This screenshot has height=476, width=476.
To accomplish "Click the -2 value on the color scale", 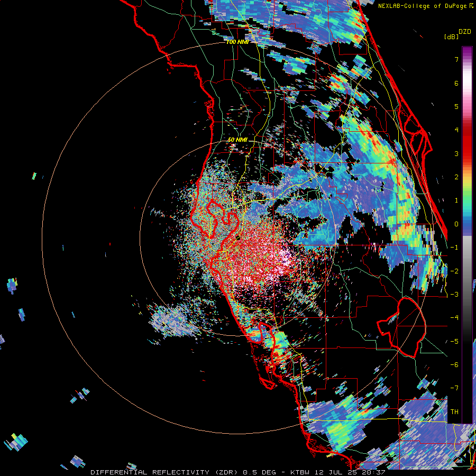I will point(454,271).
